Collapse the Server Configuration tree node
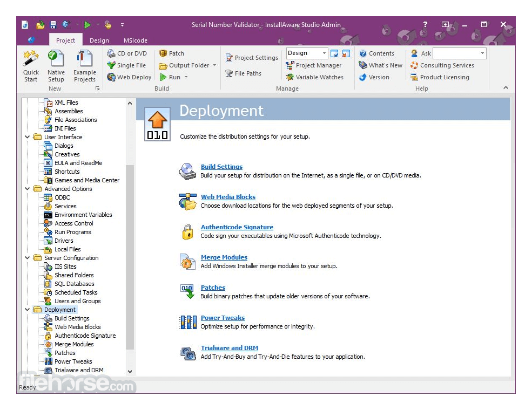This screenshot has height=410, width=532. pyautogui.click(x=28, y=258)
